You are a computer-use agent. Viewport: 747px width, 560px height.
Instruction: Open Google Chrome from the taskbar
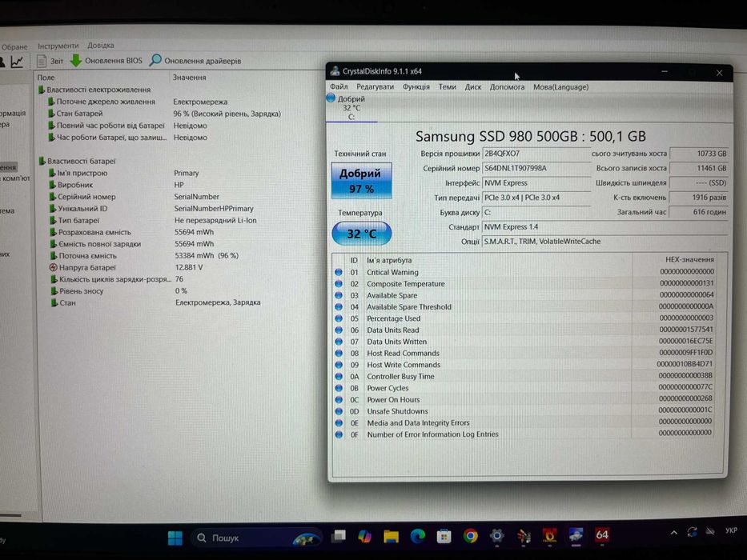[470, 536]
